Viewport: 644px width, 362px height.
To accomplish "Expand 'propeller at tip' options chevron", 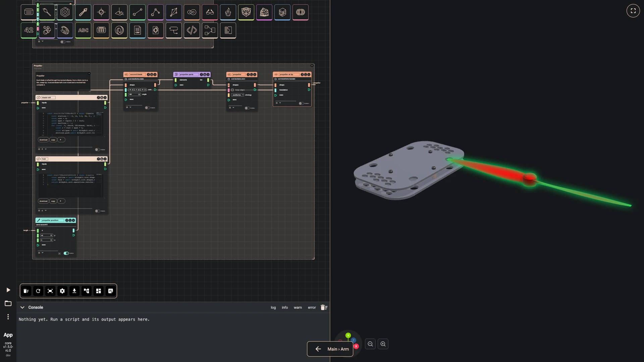I will click(280, 103).
